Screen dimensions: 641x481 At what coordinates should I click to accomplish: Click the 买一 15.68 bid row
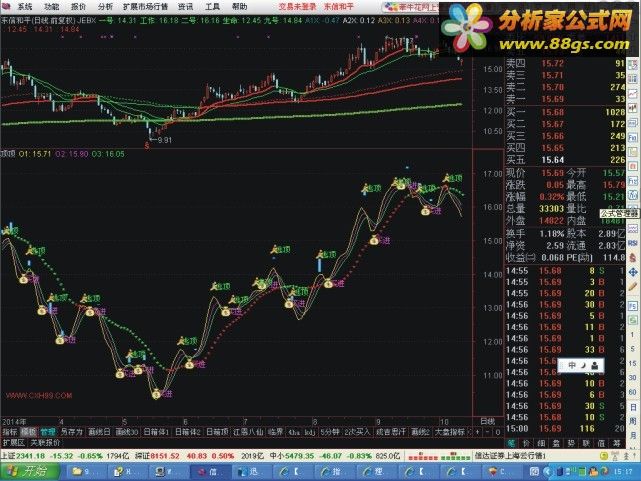coord(566,112)
